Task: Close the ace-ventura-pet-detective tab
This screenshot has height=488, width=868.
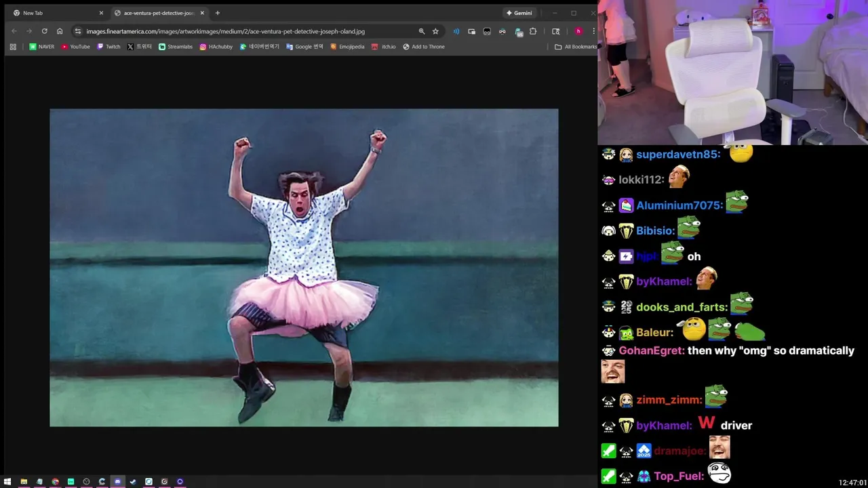Action: (x=202, y=13)
